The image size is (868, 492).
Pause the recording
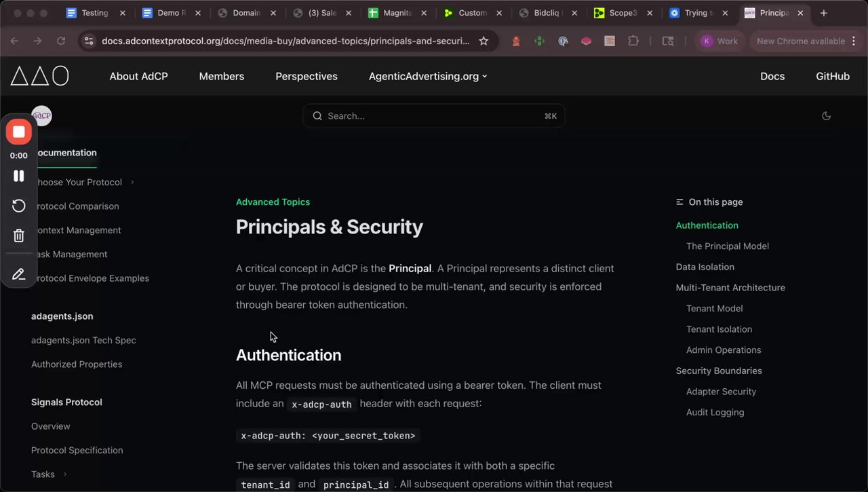click(x=19, y=176)
